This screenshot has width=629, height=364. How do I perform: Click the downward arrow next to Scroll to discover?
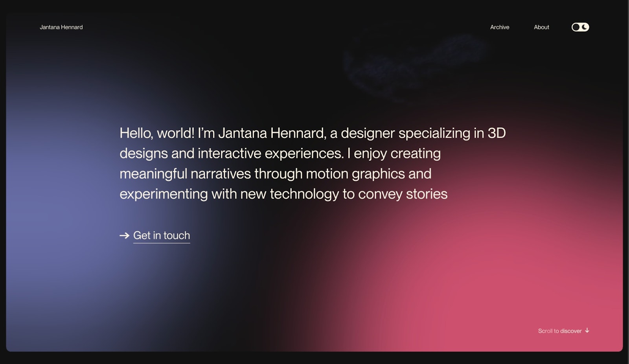point(587,331)
